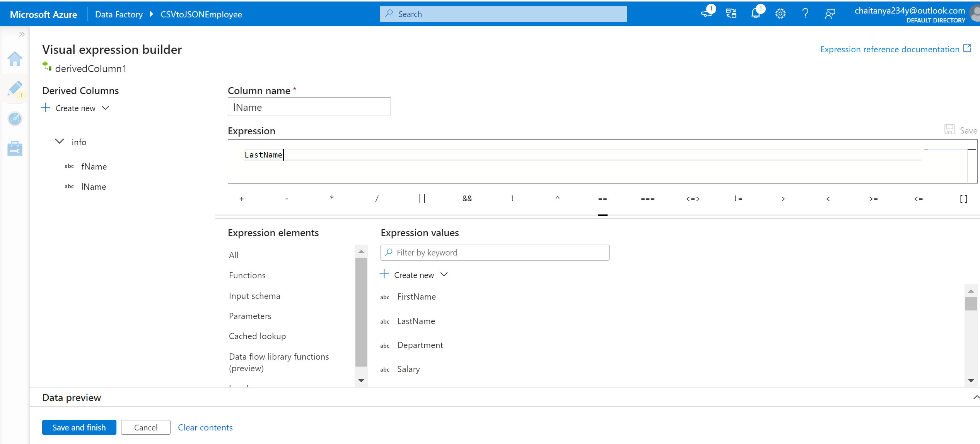Click Save and finish button
This screenshot has height=444, width=980.
tap(79, 427)
